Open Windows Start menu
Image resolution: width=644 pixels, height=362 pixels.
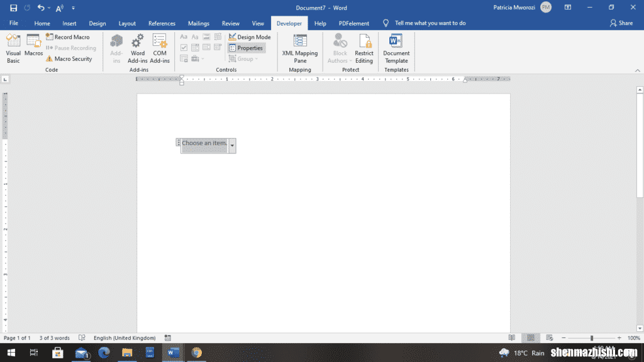click(11, 353)
